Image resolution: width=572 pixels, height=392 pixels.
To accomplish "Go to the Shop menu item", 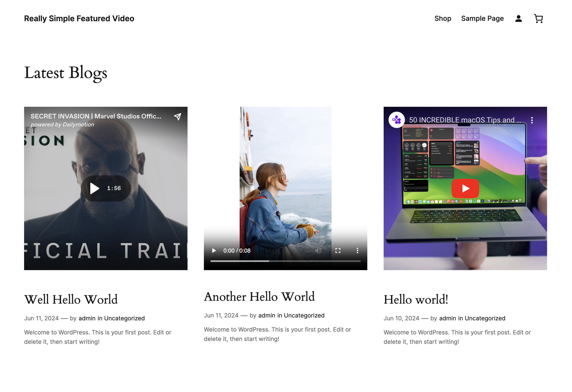I will 443,19.
